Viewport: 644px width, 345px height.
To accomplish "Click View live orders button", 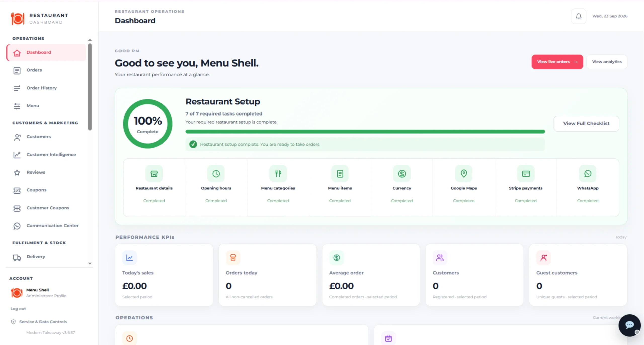I will point(557,62).
